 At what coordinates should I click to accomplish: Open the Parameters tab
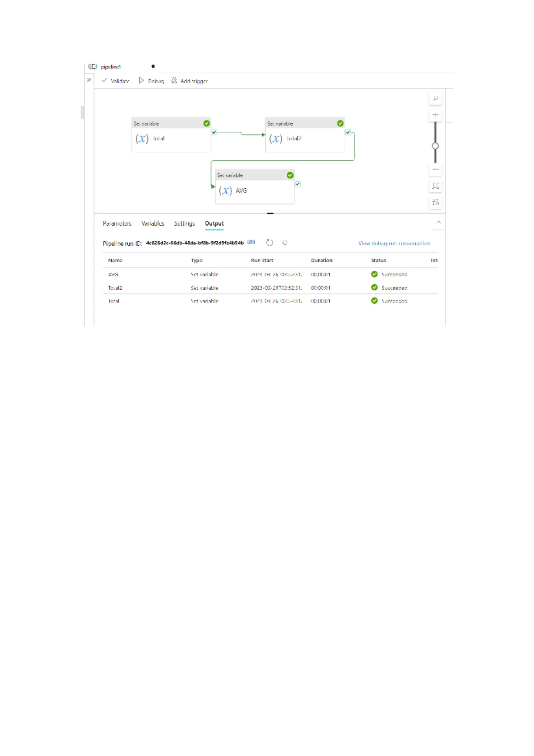coord(117,224)
